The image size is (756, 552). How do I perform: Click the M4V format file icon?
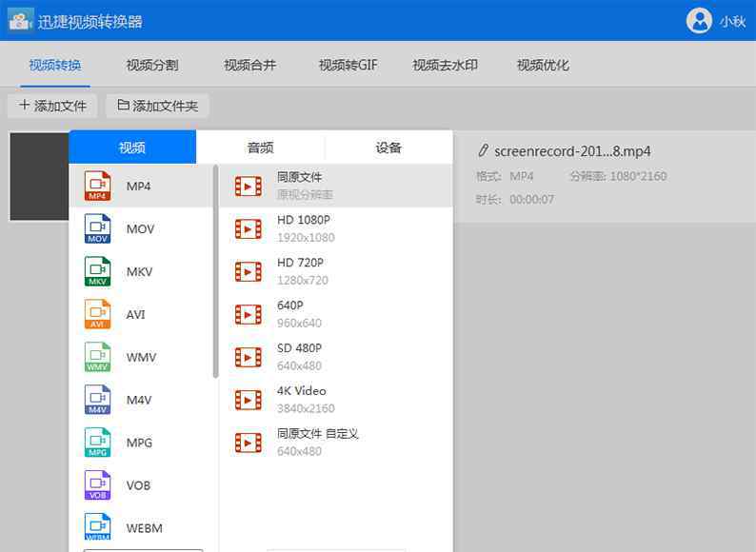[97, 400]
